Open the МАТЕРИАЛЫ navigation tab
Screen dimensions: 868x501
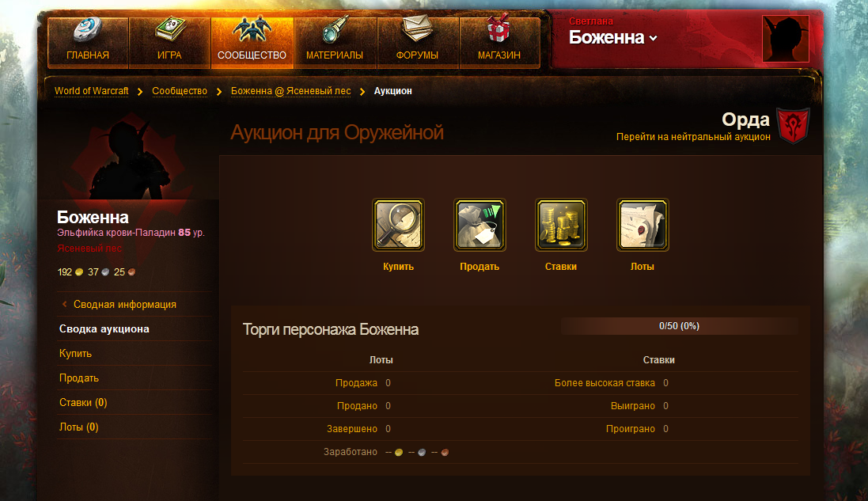(335, 43)
